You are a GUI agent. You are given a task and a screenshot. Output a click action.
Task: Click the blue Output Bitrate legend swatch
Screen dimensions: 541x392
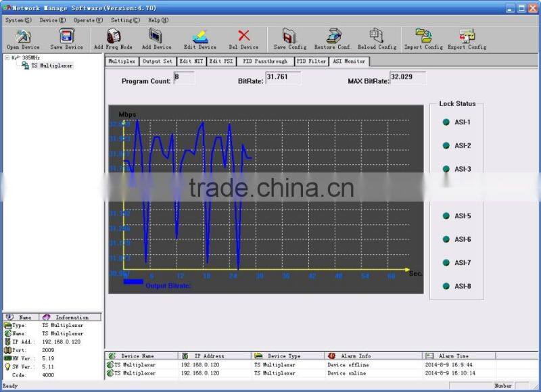pyautogui.click(x=133, y=281)
